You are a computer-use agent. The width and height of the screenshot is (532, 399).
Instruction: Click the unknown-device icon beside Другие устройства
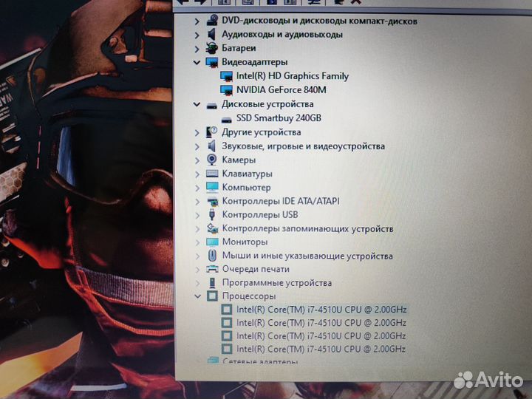coord(212,132)
